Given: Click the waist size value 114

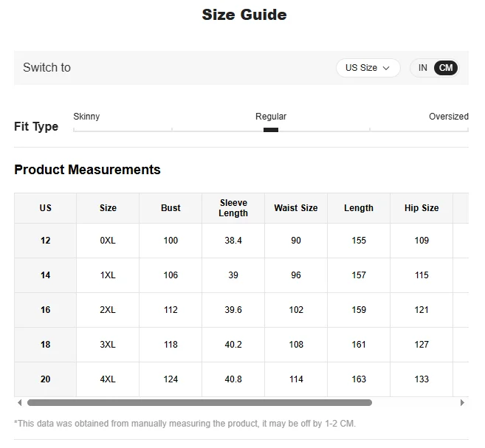Looking at the screenshot, I should 296,379.
